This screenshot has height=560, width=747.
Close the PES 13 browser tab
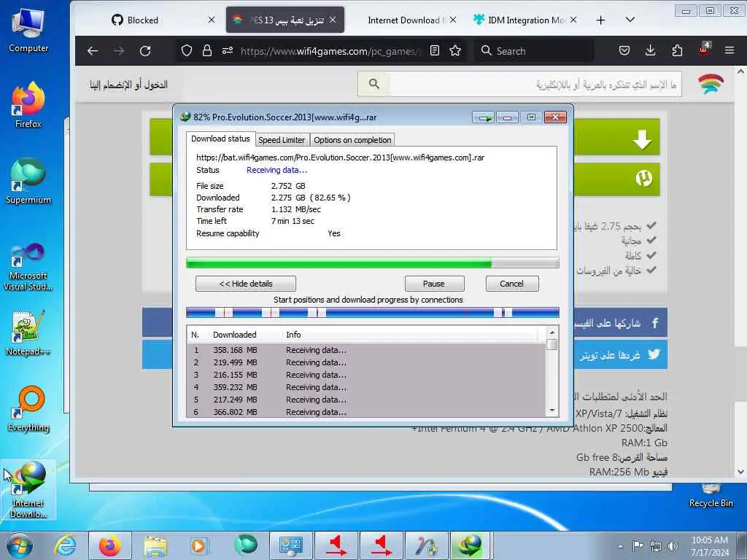click(333, 20)
